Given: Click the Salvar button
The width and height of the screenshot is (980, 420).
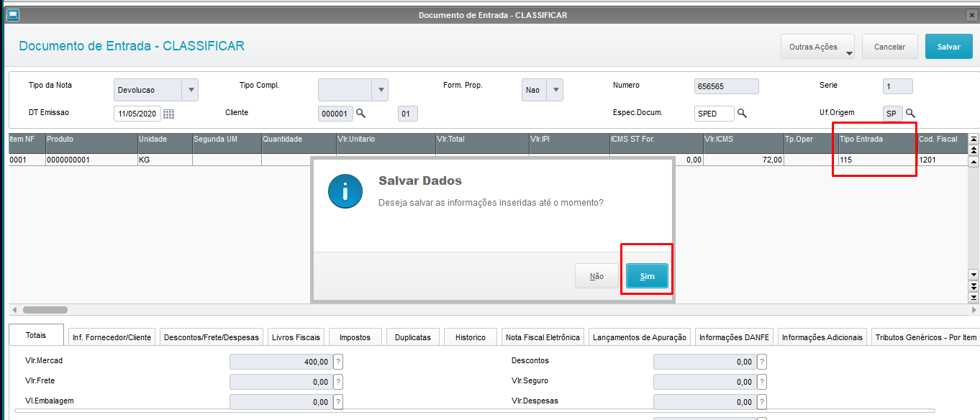Looking at the screenshot, I should point(948,47).
